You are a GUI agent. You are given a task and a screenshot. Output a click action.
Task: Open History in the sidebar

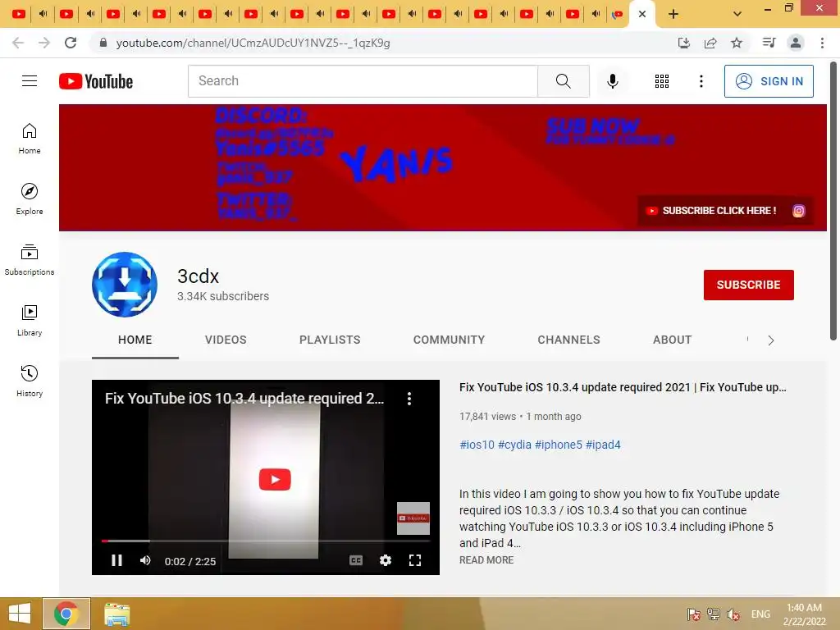pyautogui.click(x=30, y=381)
